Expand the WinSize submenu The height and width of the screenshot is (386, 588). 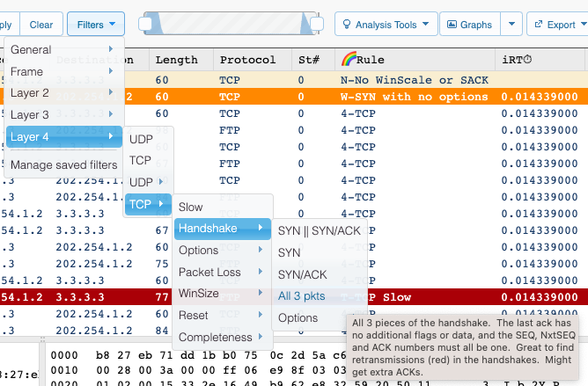pyautogui.click(x=223, y=293)
